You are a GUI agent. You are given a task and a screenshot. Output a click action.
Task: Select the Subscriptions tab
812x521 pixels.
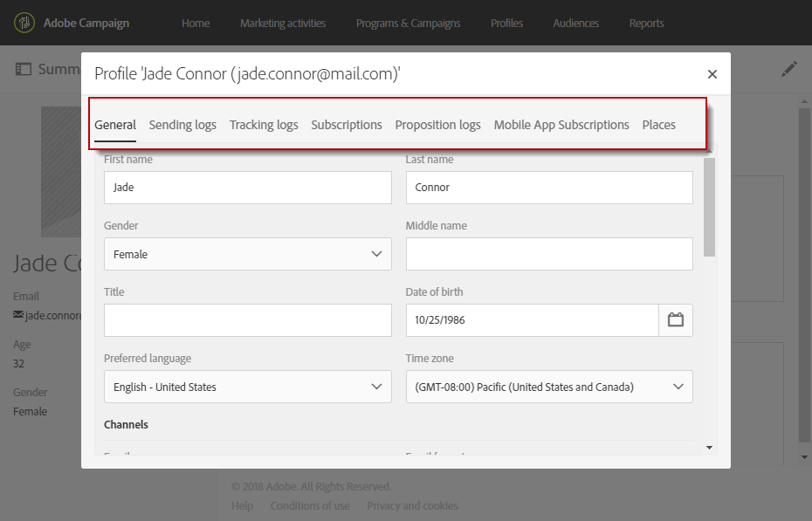point(347,125)
